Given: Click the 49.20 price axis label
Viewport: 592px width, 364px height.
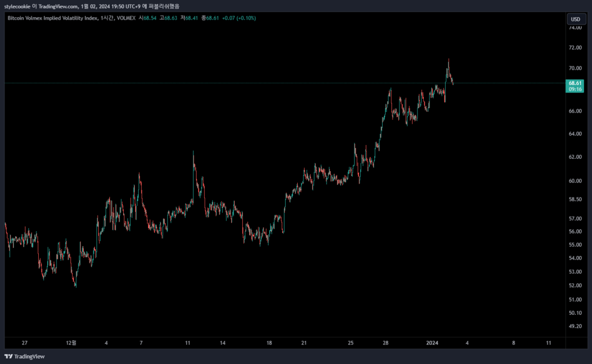Looking at the screenshot, I should (x=575, y=326).
